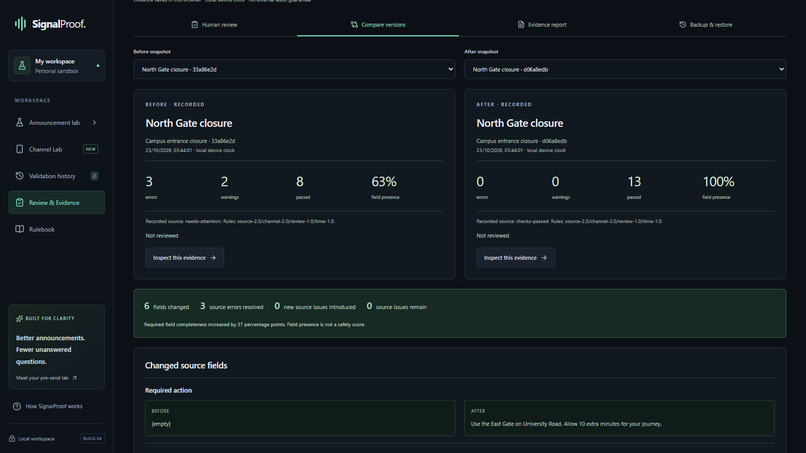Click the 100% field presence value
The image size is (806, 453).
[x=718, y=182]
